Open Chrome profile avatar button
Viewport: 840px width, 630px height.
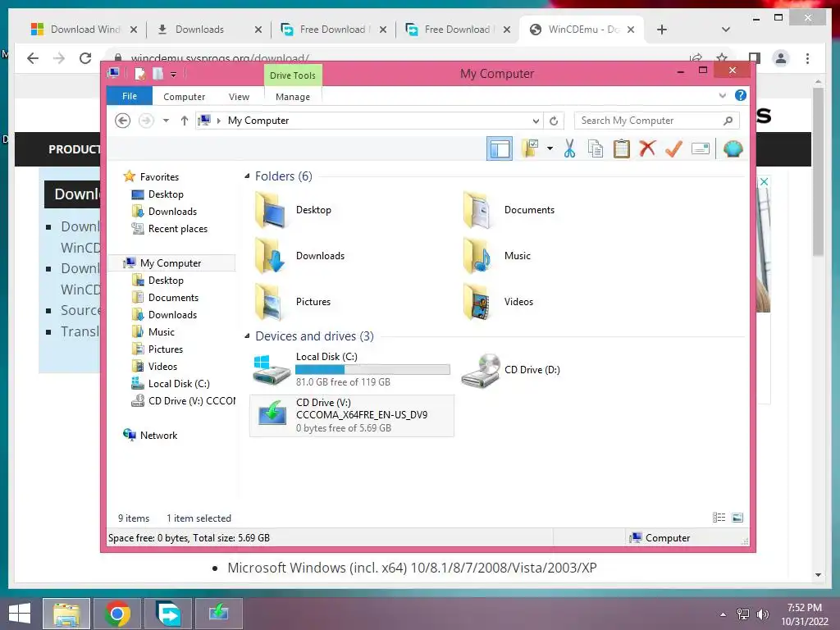(x=781, y=58)
